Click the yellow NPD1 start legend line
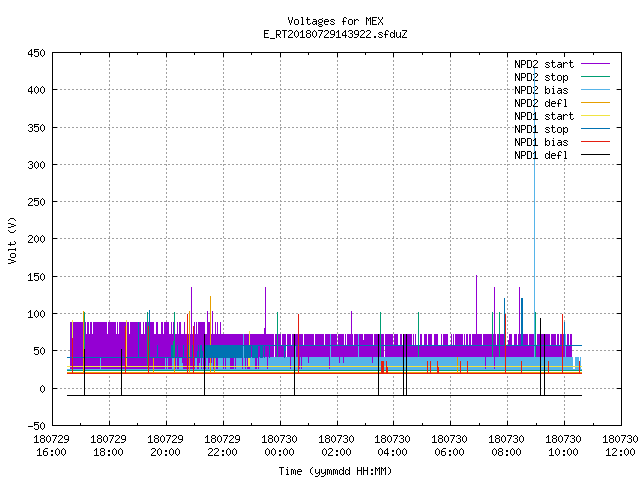Screen dimensions: 640x480 595,116
